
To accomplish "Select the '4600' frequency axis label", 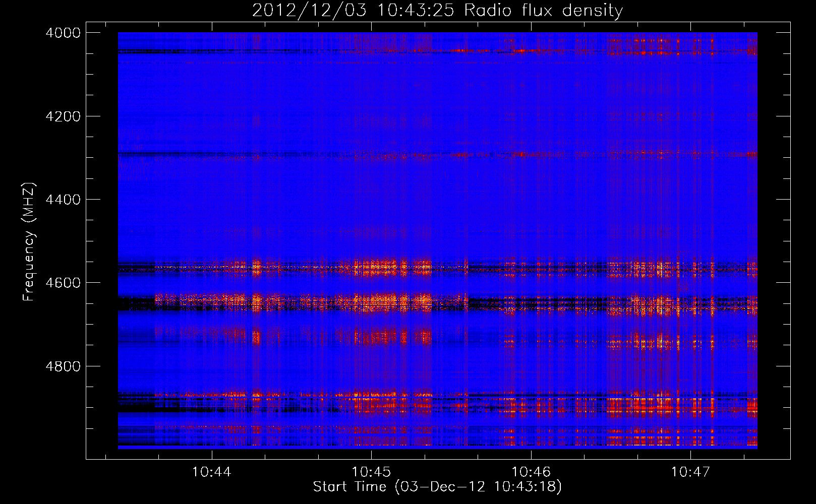I will pos(63,283).
